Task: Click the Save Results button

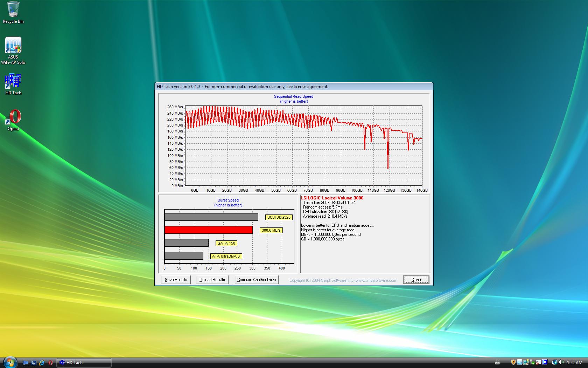Action: click(x=176, y=280)
